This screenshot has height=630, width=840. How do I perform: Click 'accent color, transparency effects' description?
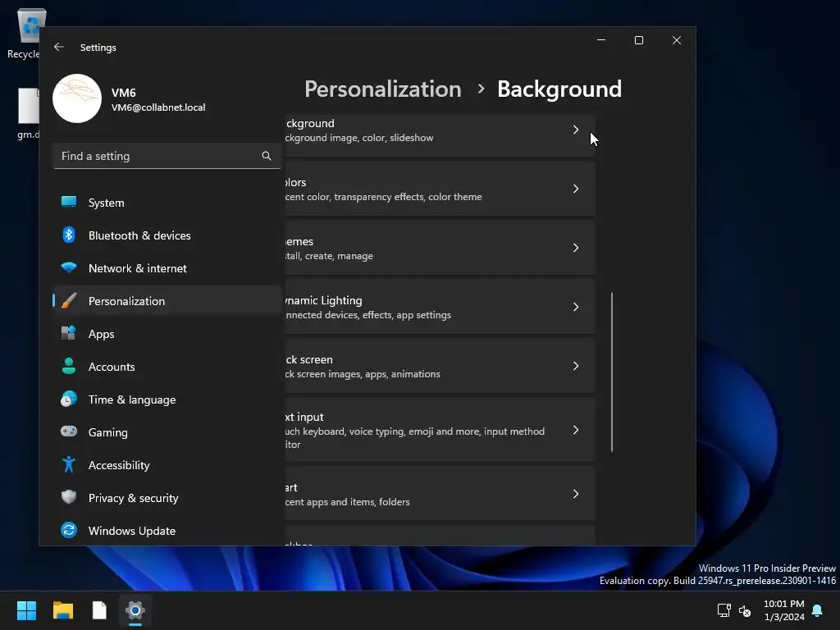click(384, 197)
